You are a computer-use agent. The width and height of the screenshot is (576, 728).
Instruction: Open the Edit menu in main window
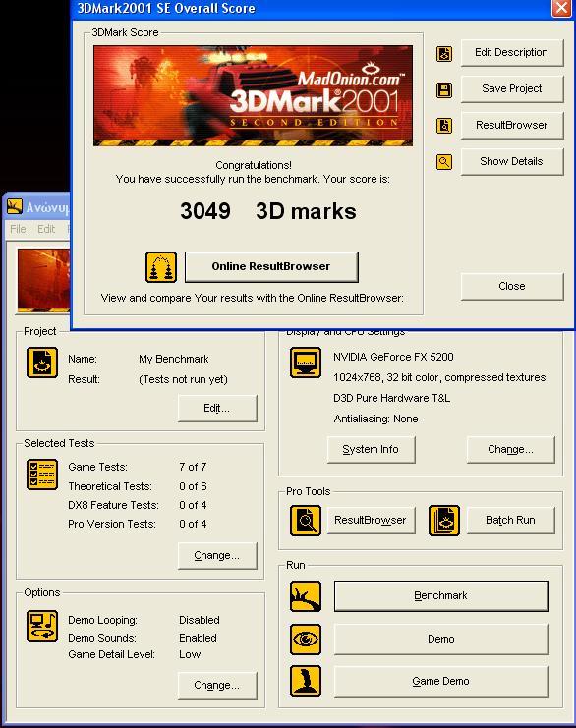point(46,229)
